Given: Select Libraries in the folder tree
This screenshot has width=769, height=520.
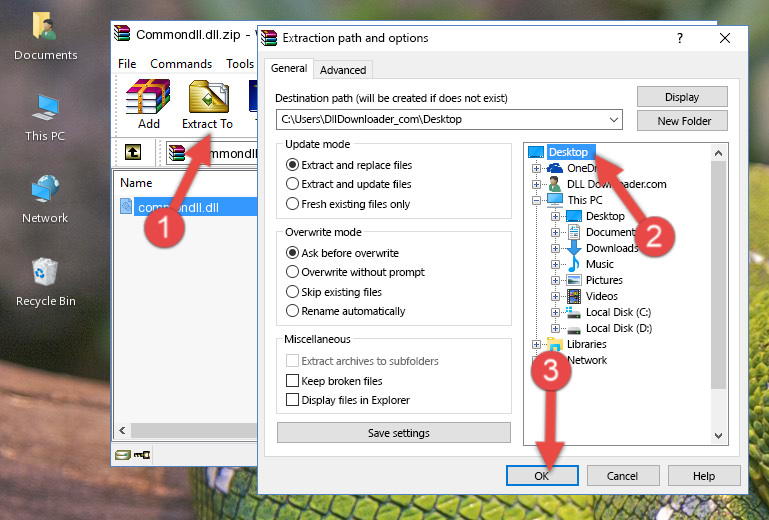Looking at the screenshot, I should pyautogui.click(x=586, y=344).
